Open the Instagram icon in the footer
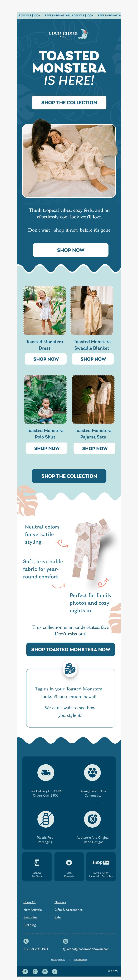 point(45,971)
